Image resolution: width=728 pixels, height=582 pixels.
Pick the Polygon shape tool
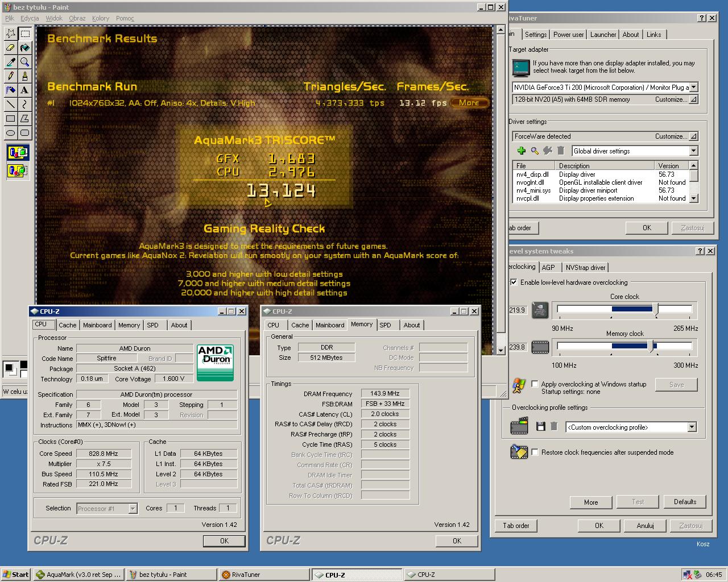pyautogui.click(x=24, y=119)
